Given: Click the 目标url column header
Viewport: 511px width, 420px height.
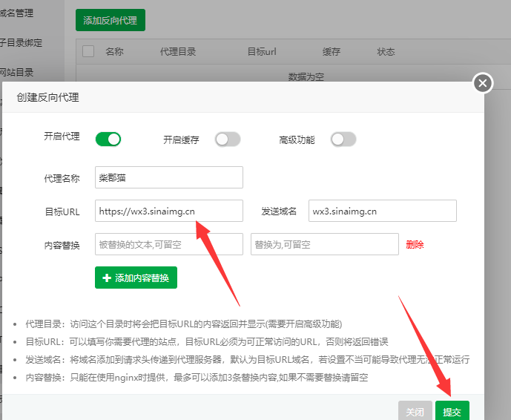Looking at the screenshot, I should click(x=262, y=51).
